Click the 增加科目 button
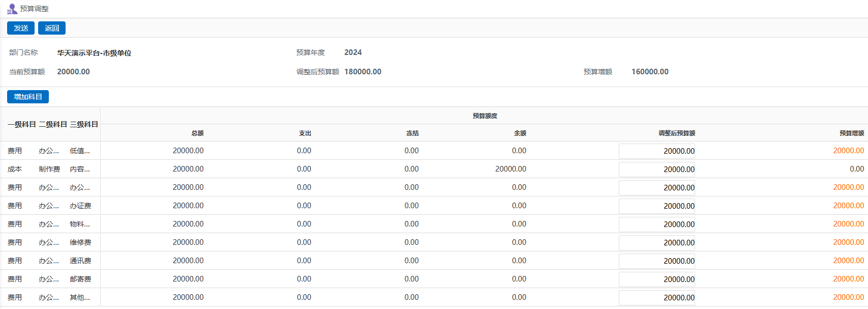The height and width of the screenshot is (309, 868). click(28, 97)
